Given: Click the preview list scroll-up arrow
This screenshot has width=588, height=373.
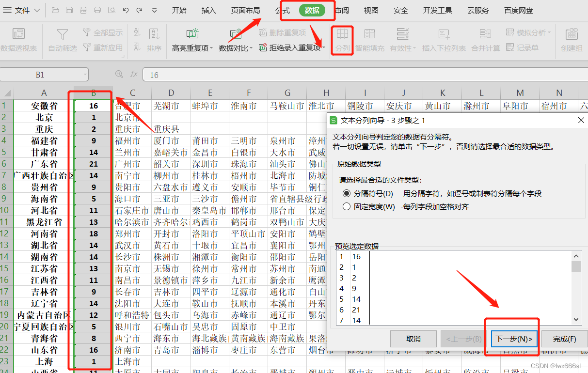Looking at the screenshot, I should pos(576,257).
